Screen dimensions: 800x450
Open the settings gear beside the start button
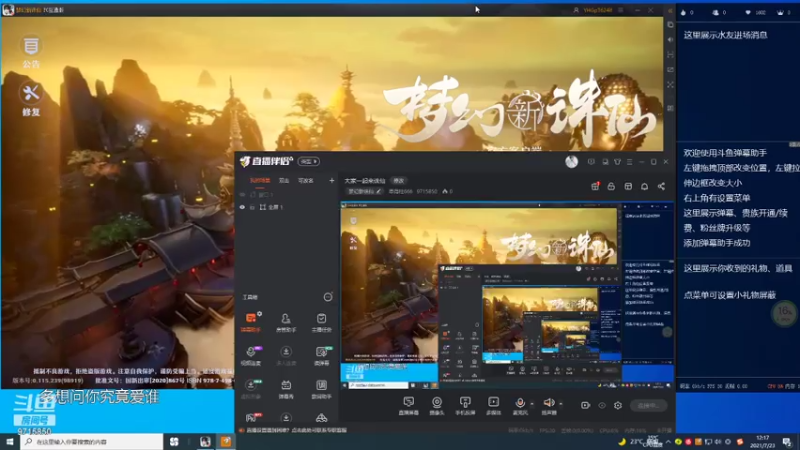coord(618,405)
